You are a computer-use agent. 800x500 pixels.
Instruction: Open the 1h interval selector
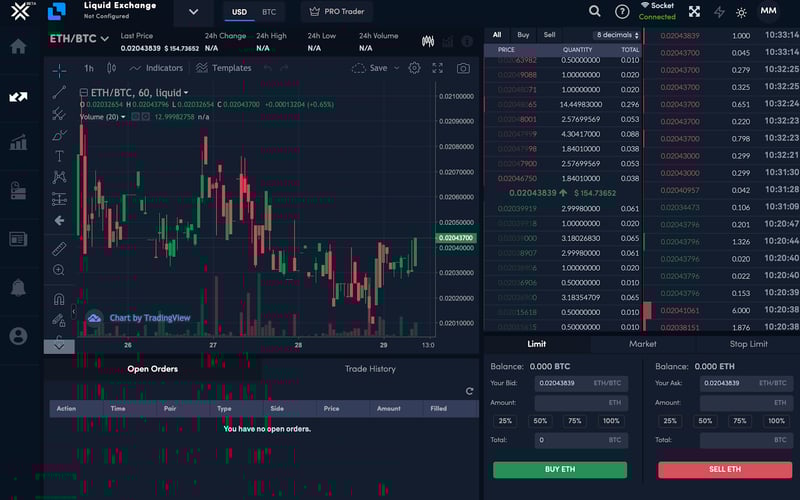(x=89, y=68)
